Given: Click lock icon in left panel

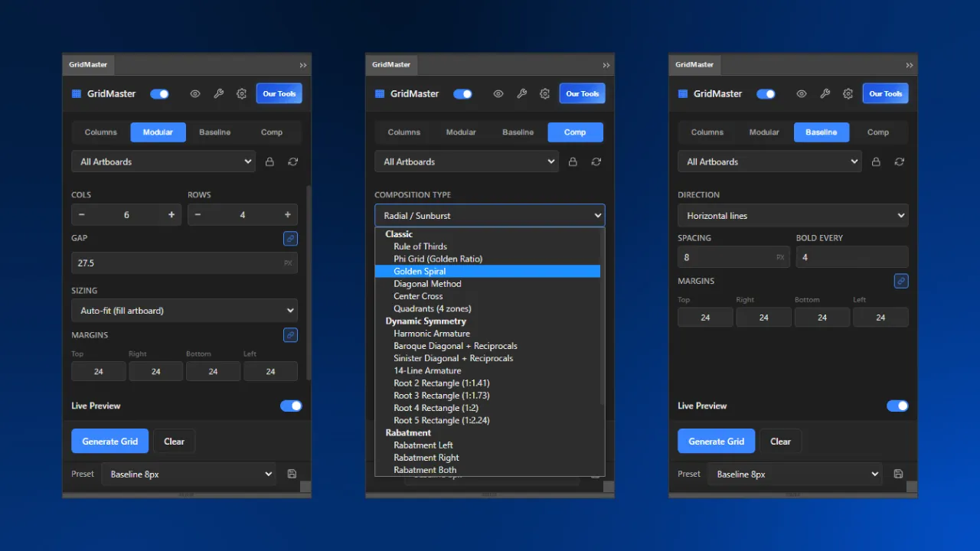Looking at the screenshot, I should 269,161.
